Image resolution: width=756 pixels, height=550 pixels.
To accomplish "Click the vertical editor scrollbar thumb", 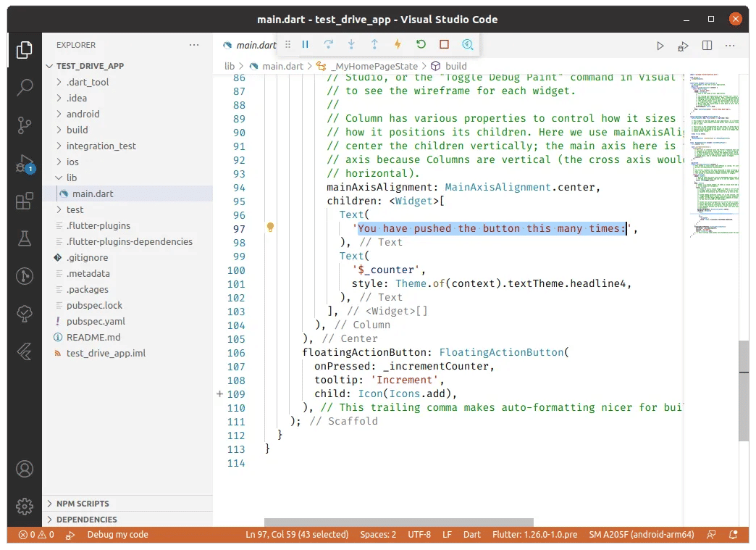I will 744,391.
